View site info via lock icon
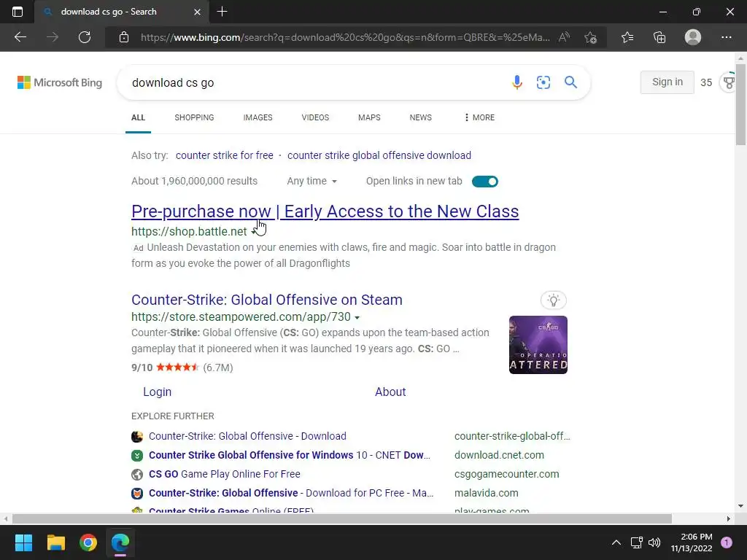Screen dimensions: 747x560 click(x=124, y=37)
